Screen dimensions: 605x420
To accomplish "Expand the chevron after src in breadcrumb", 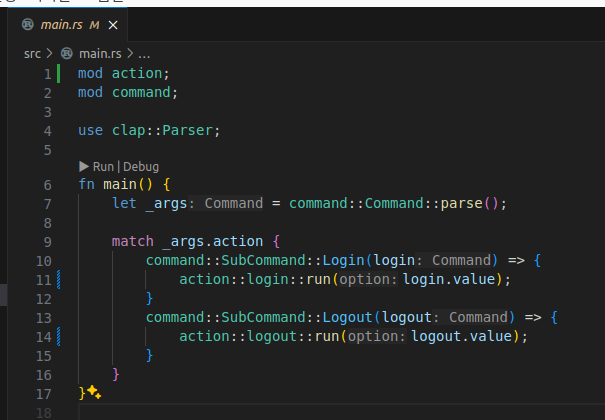I will point(49,53).
